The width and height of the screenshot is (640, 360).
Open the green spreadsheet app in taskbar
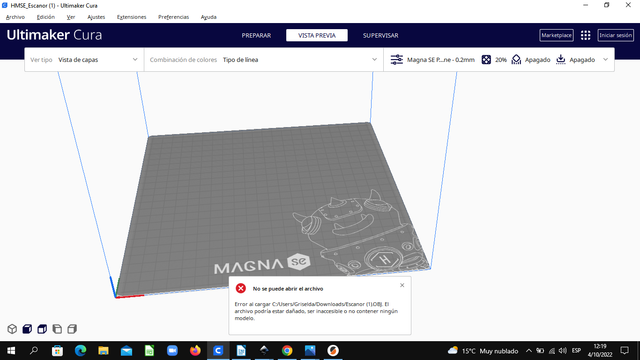pyautogui.click(x=149, y=351)
